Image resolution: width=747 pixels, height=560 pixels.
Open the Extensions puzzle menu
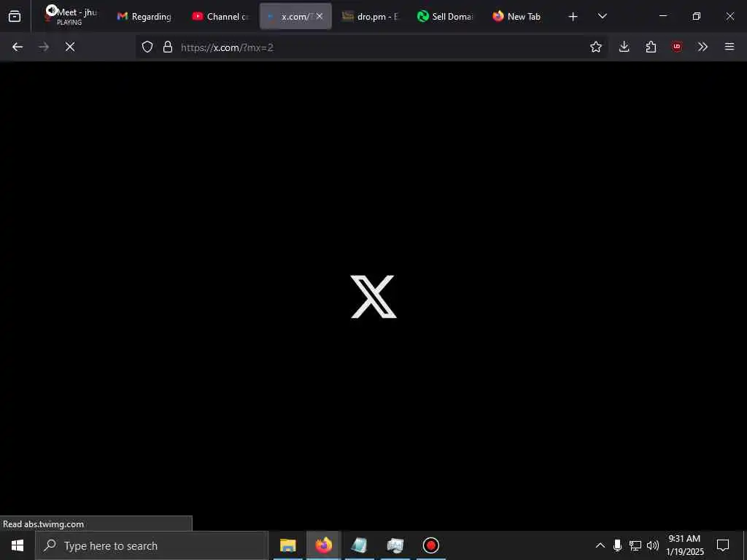pos(651,47)
